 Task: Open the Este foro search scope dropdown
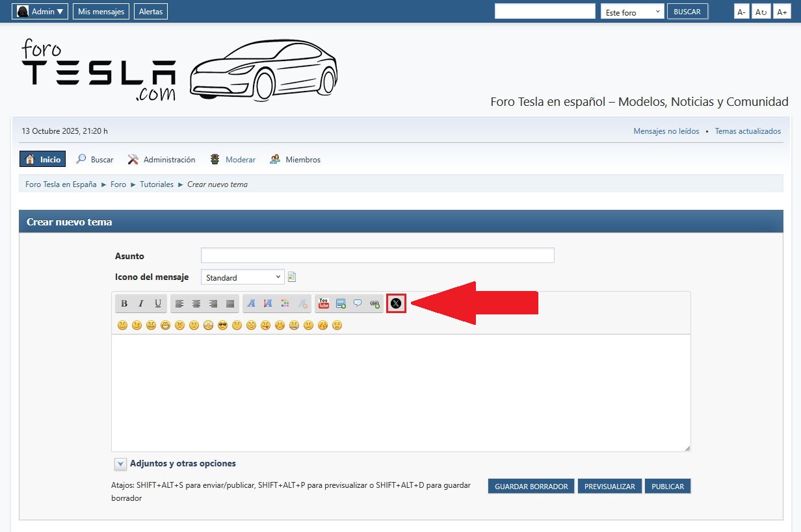(632, 12)
